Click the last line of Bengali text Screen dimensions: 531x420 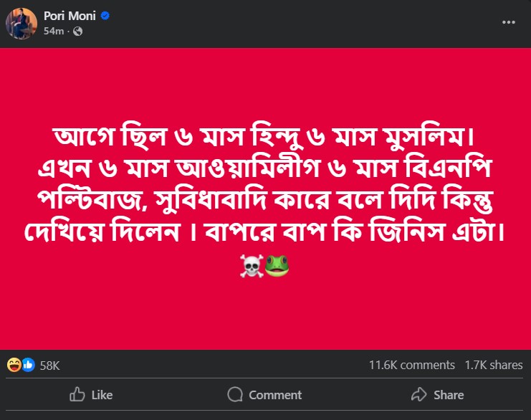tap(265, 233)
